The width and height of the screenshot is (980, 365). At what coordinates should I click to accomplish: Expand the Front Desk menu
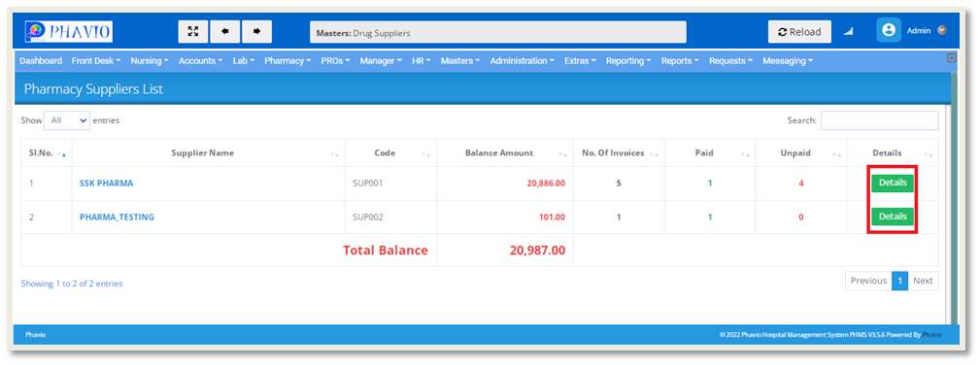[x=95, y=61]
